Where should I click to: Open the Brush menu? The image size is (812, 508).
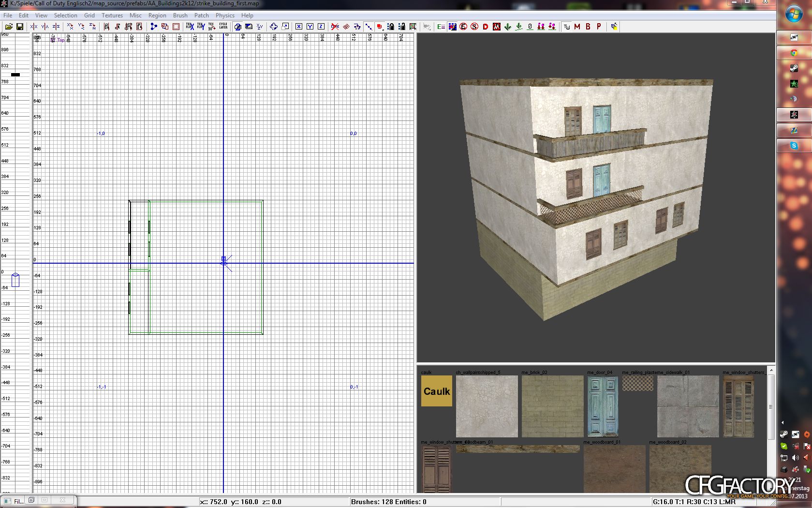(x=180, y=15)
